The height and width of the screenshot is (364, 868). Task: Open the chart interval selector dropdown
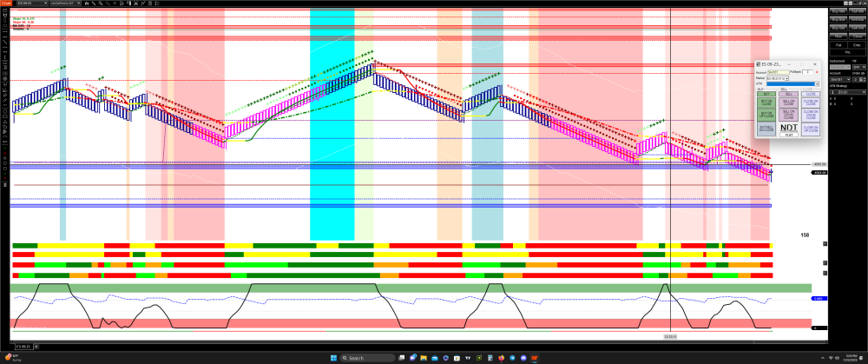click(65, 3)
